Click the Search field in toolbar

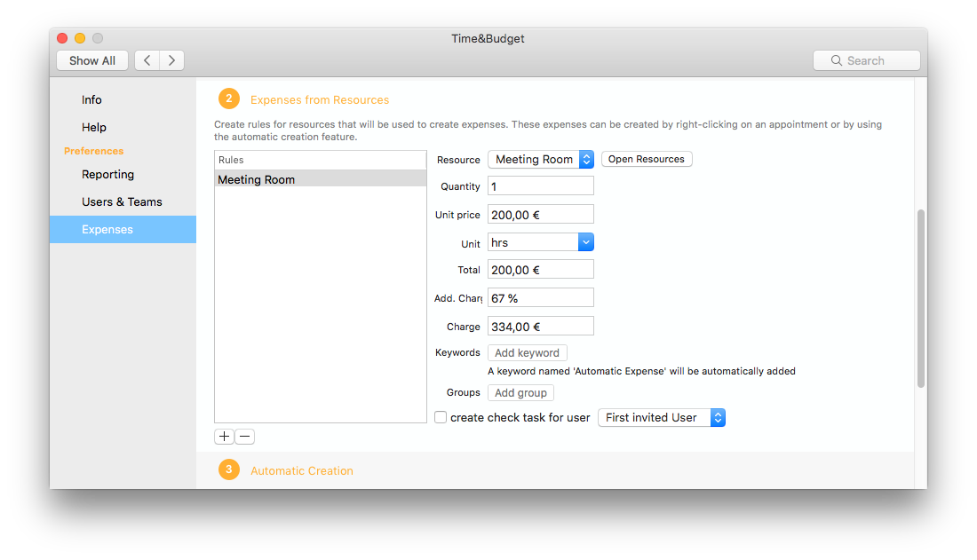tap(867, 60)
